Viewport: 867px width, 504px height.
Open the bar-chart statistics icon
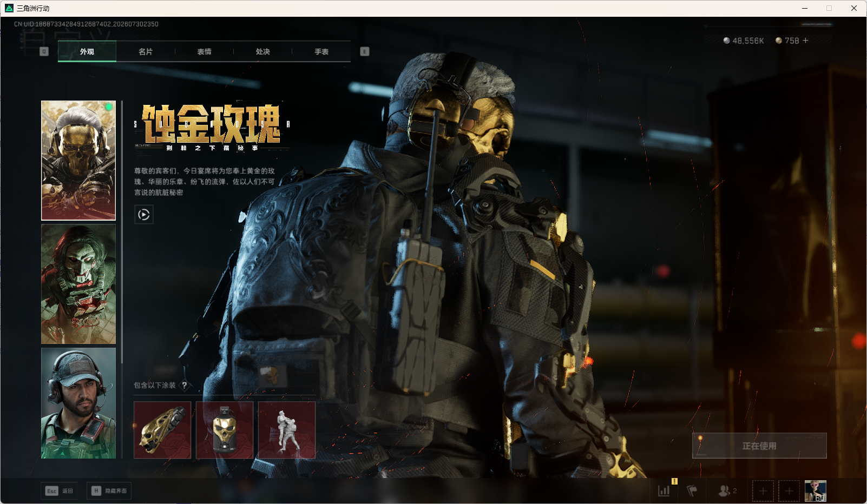[664, 490]
